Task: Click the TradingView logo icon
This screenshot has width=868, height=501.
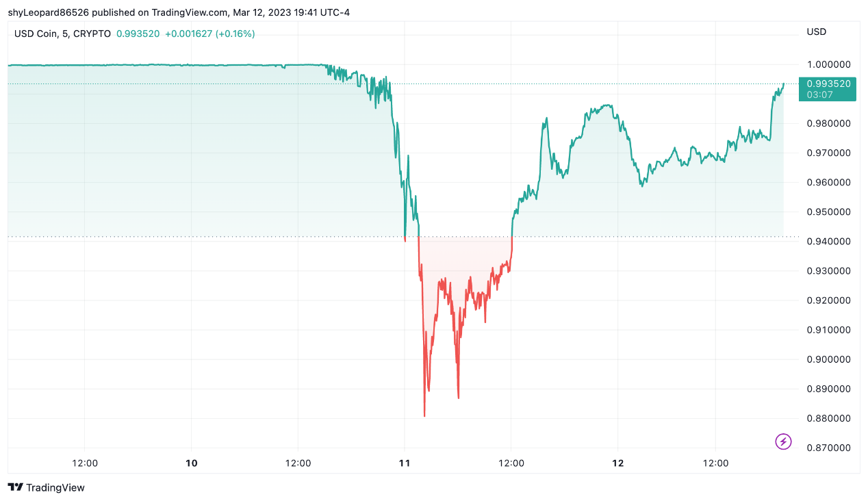Action: point(15,487)
